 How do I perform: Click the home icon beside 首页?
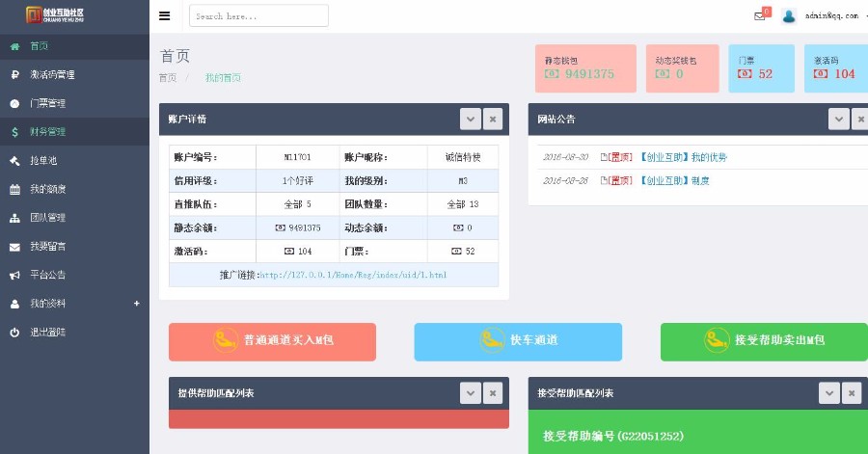14,47
